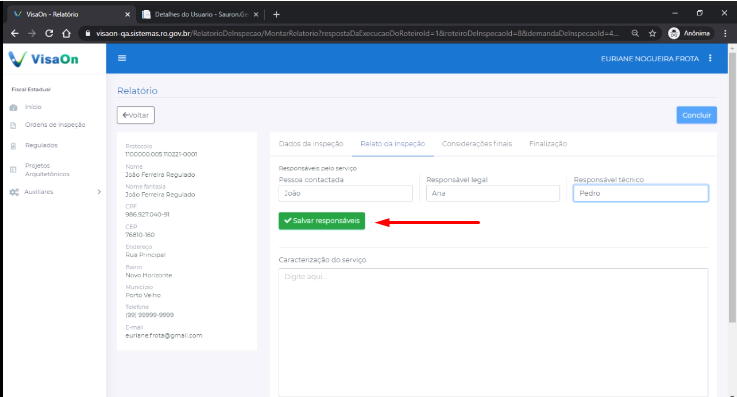Click the protocol number 1100000.005.110221-0001
Screen dimensions: 737x397
pos(161,154)
